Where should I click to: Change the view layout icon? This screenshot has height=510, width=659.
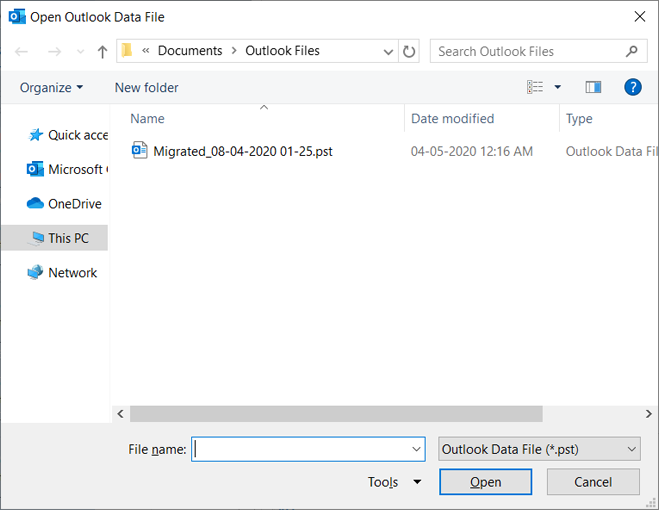535,87
